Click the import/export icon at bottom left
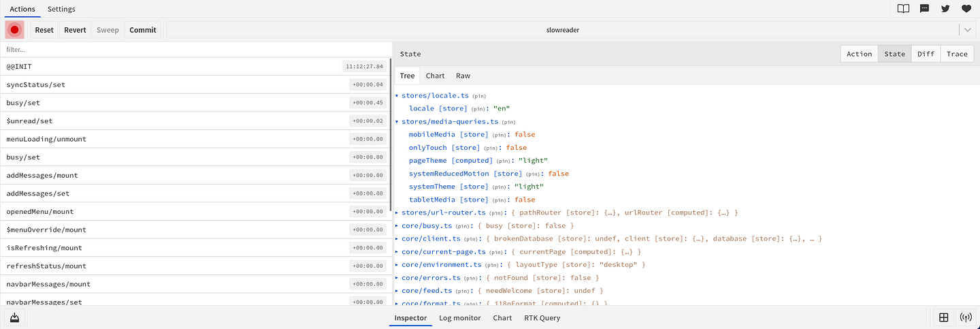The height and width of the screenshot is (329, 980). point(14,317)
